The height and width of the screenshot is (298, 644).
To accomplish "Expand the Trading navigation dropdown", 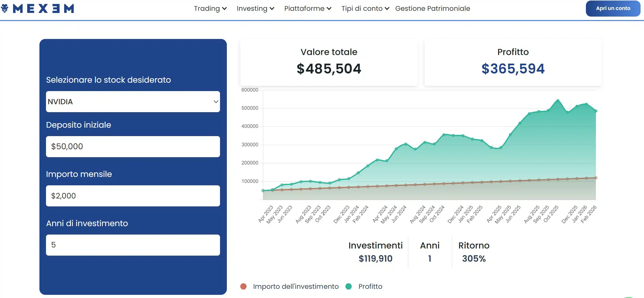I will (x=210, y=8).
